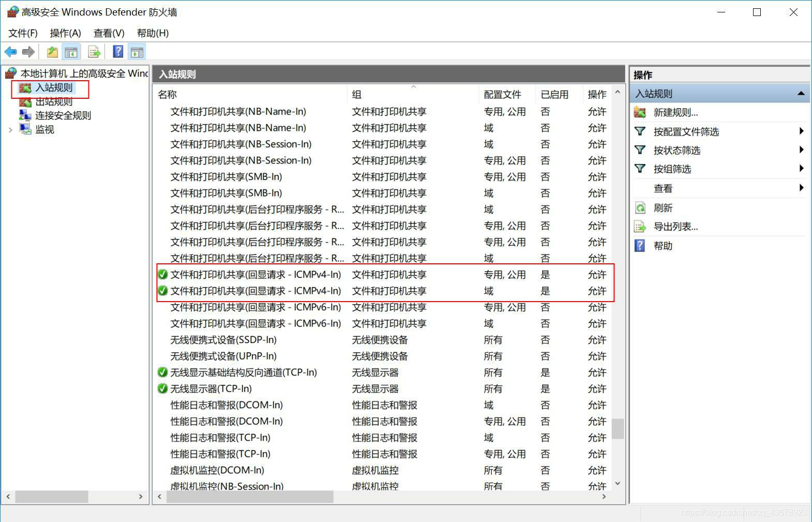
Task: Select 无线便携式设备(SSDP-In) rule row
Action: click(x=383, y=340)
